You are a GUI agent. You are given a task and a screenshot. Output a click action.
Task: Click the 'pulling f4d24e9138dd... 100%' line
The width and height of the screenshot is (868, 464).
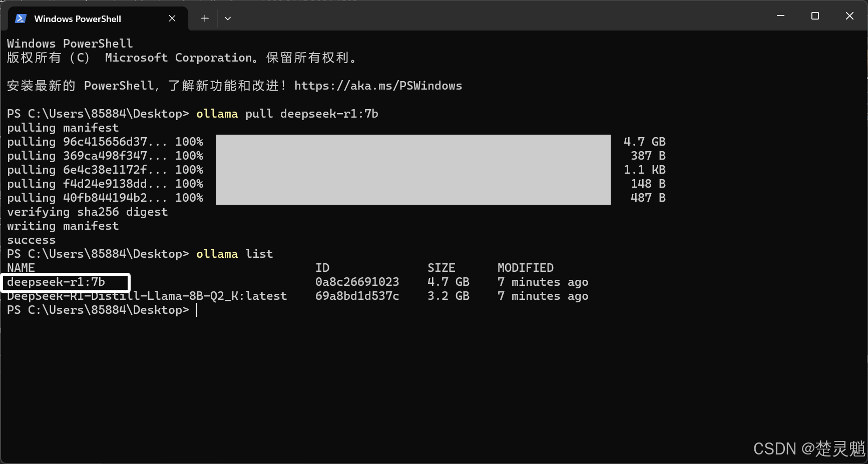coord(105,184)
